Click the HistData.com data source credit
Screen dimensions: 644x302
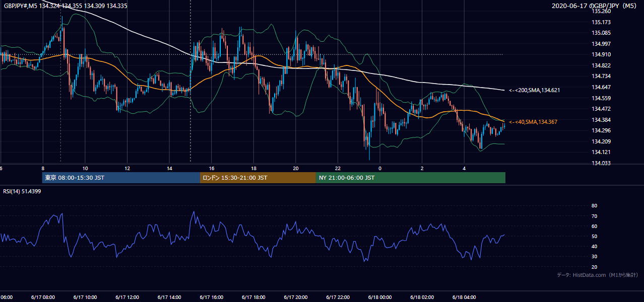598,275
